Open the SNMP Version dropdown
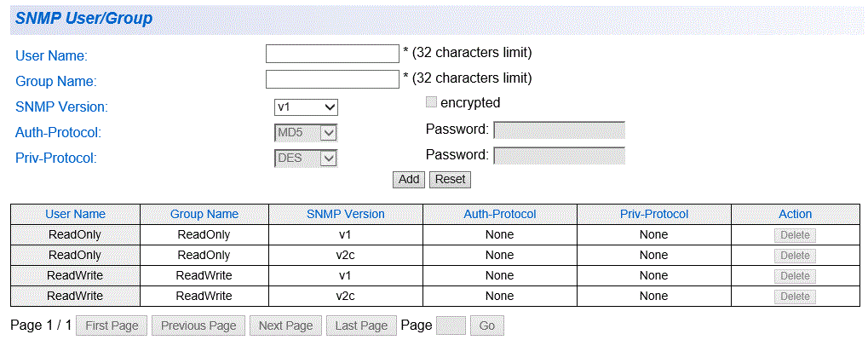The height and width of the screenshot is (346, 868). coord(306,107)
